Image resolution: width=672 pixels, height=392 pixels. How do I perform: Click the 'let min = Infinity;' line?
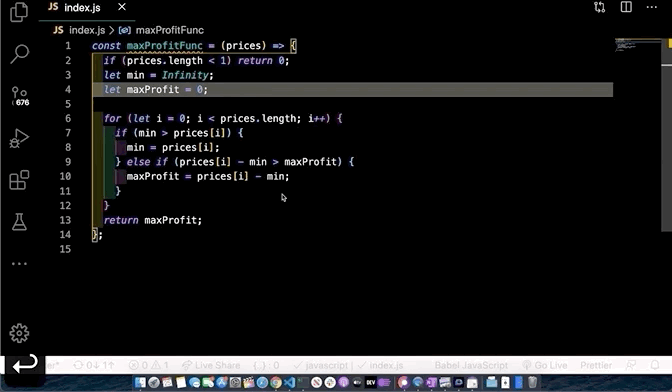click(x=158, y=75)
